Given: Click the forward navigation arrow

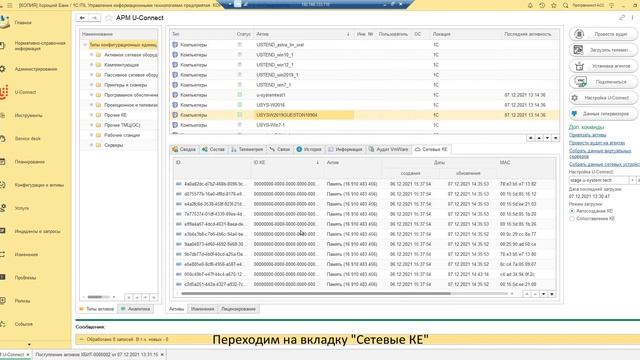Looking at the screenshot, I should pyautogui.click(x=94, y=18).
